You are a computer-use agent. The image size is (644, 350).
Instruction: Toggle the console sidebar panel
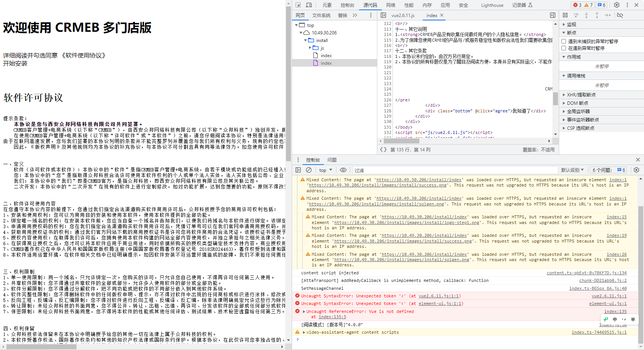(x=298, y=170)
